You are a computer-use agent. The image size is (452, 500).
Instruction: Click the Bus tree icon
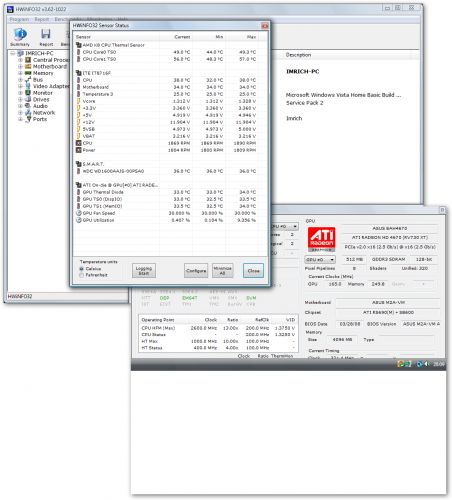(x=28, y=80)
